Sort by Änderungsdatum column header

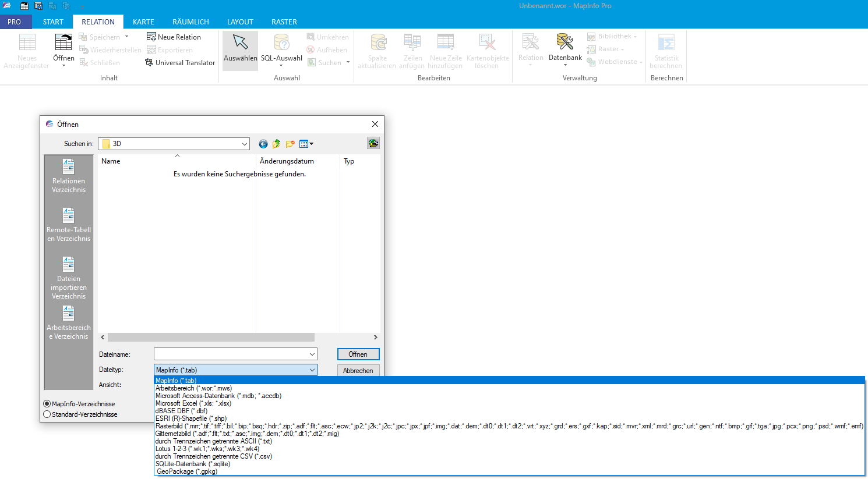tap(298, 161)
